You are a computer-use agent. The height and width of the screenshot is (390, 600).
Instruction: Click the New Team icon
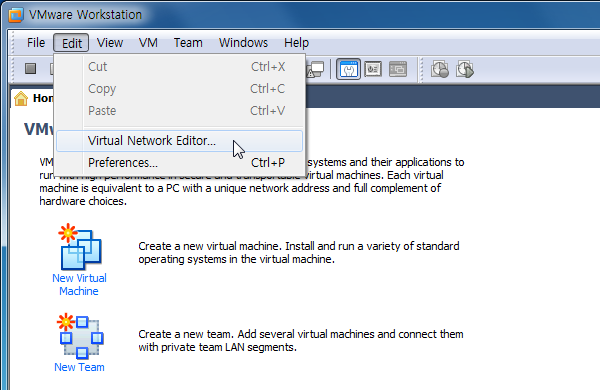click(80, 336)
